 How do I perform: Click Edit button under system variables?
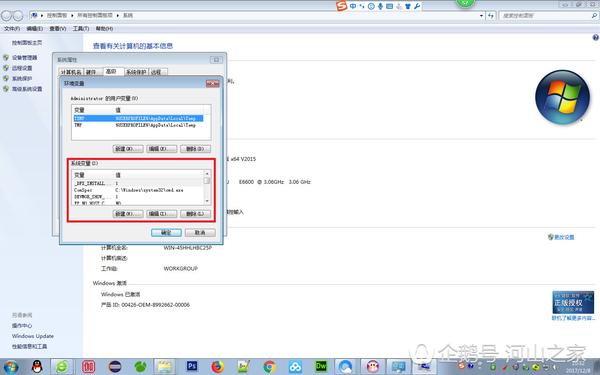[x=162, y=214]
